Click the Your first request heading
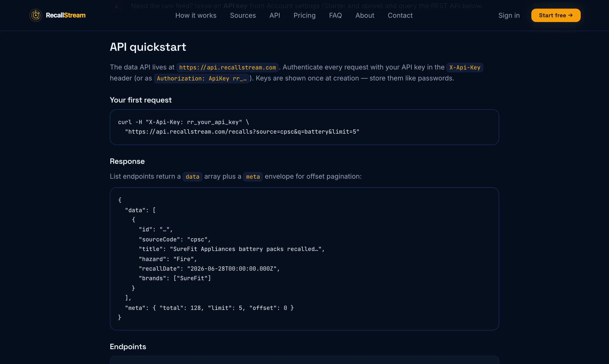Viewport: 609px width, 364px height. [x=141, y=100]
